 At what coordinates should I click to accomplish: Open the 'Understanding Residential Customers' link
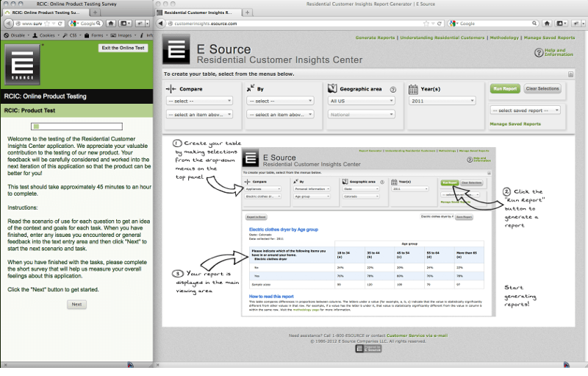(442, 38)
